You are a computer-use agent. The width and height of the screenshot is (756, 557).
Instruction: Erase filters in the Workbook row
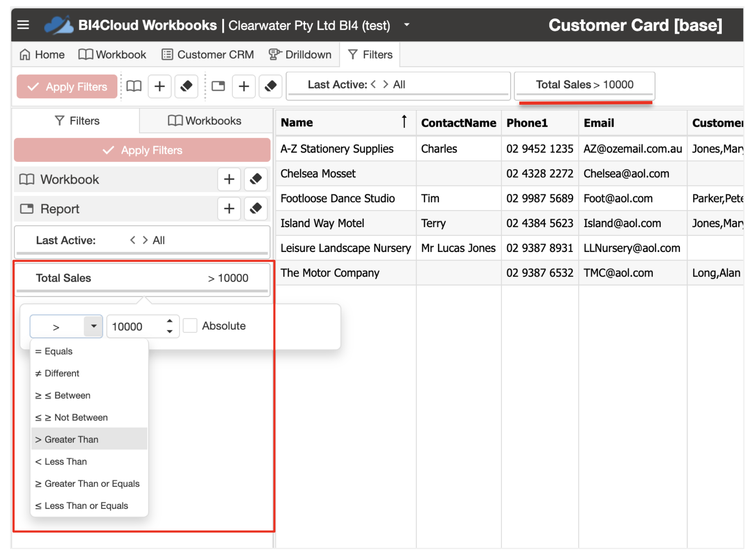coord(256,179)
